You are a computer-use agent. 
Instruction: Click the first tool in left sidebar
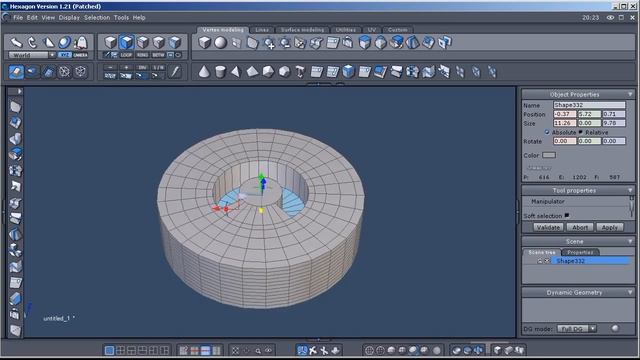pos(15,107)
